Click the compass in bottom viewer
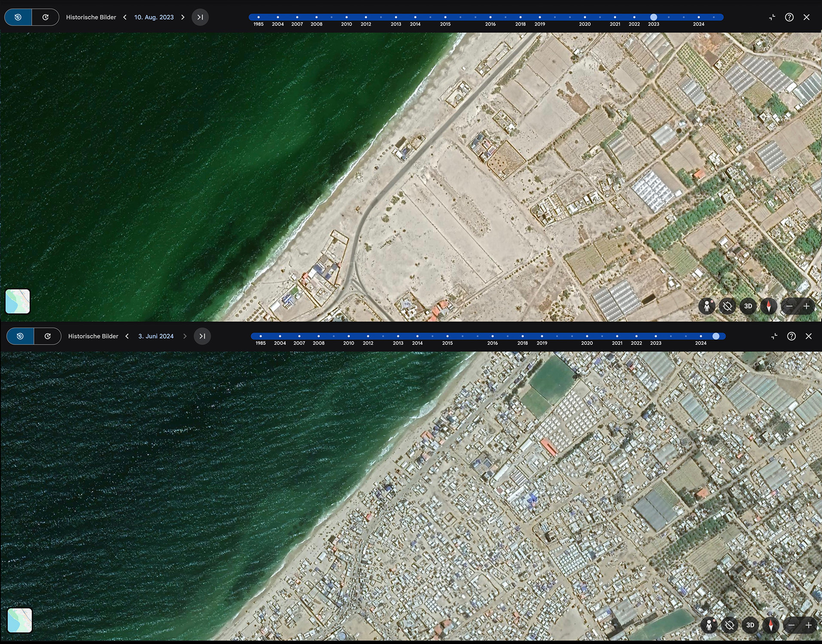 point(771,625)
